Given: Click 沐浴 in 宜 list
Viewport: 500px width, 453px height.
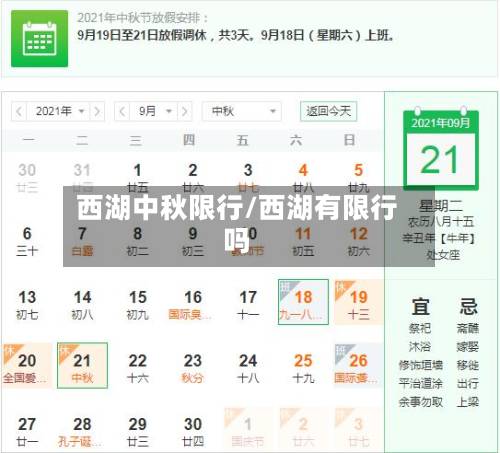Looking at the screenshot, I should coord(420,347).
